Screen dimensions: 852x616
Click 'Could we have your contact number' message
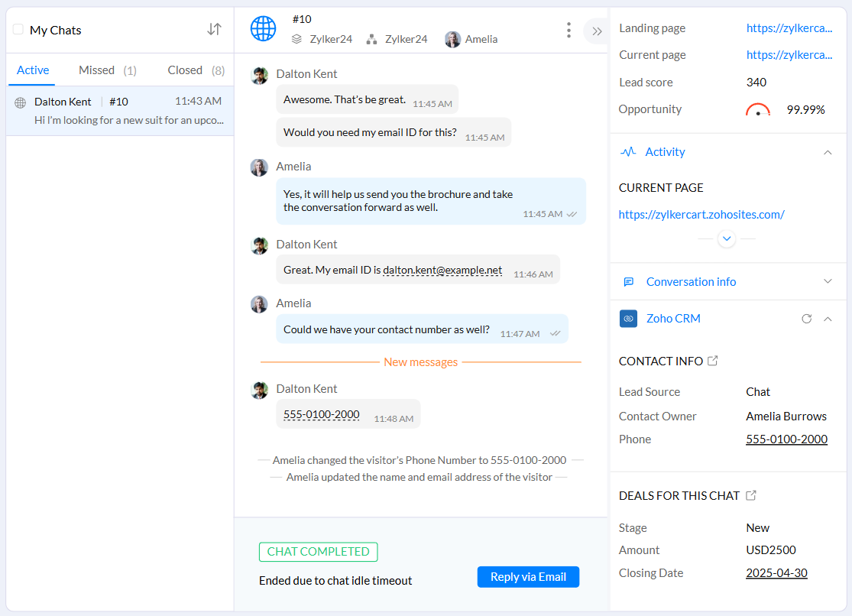422,329
